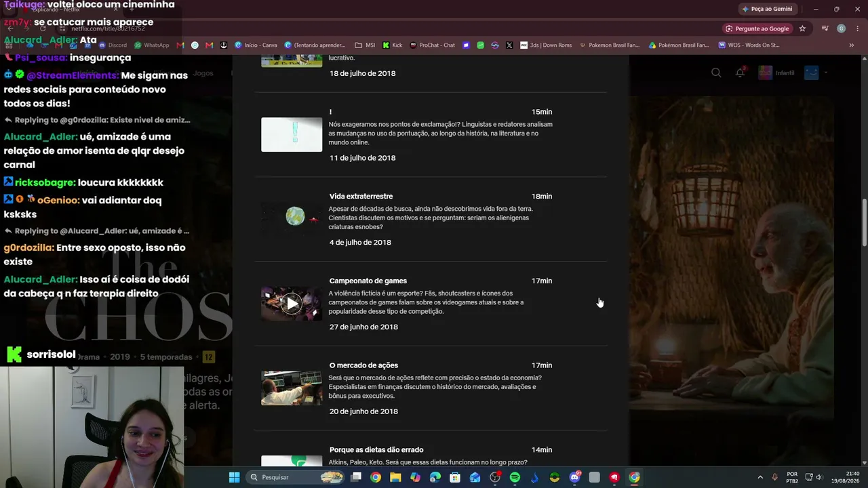Open the Pokémon Brasil Fan Drive bookmark
Screen dimensions: 868x488
click(679, 45)
